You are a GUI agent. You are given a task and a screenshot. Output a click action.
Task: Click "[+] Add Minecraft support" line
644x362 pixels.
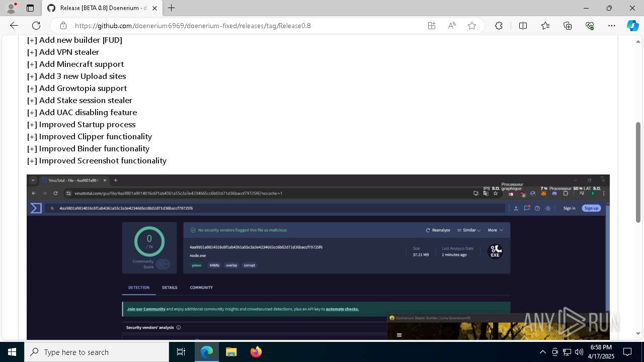tap(75, 64)
